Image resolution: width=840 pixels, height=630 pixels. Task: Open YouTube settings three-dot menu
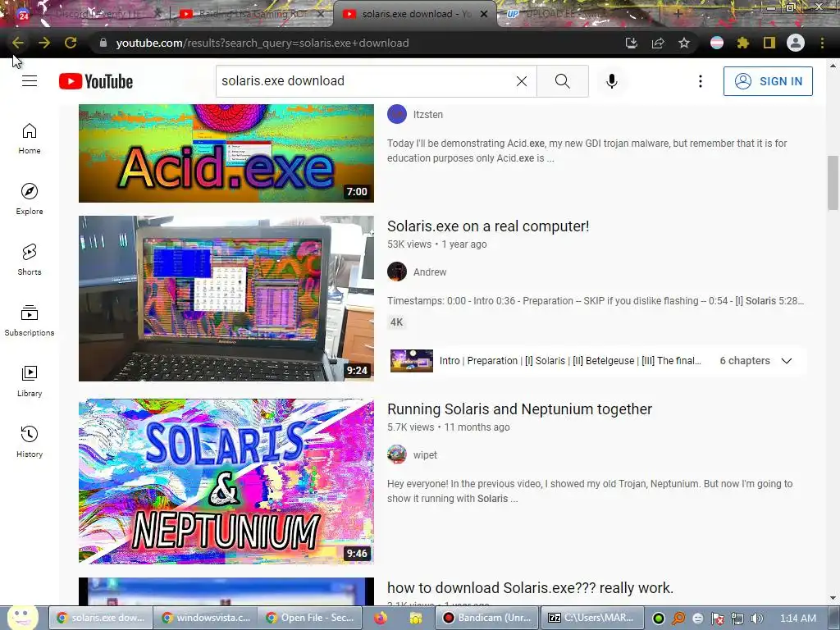pyautogui.click(x=701, y=81)
